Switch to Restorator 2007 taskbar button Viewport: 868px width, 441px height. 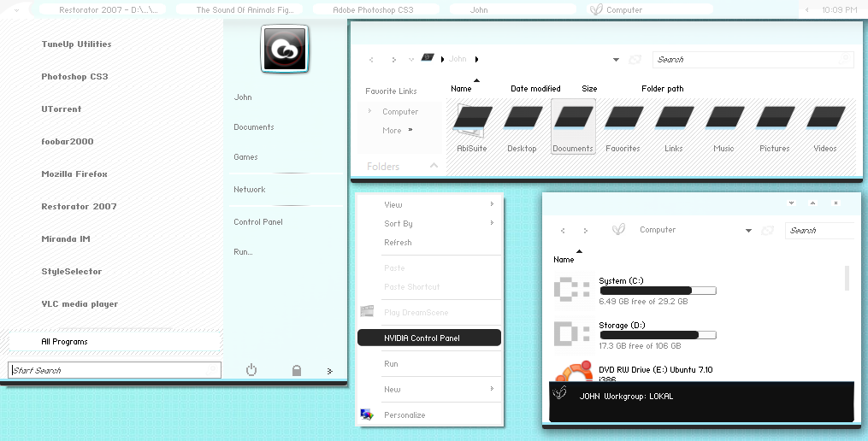point(103,9)
